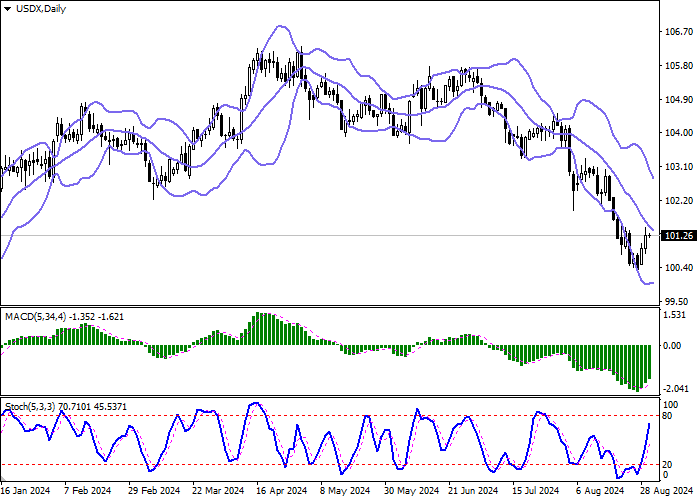This screenshot has height=500, width=700.
Task: Click the MACD zero level 0.00 label
Action: coord(673,346)
